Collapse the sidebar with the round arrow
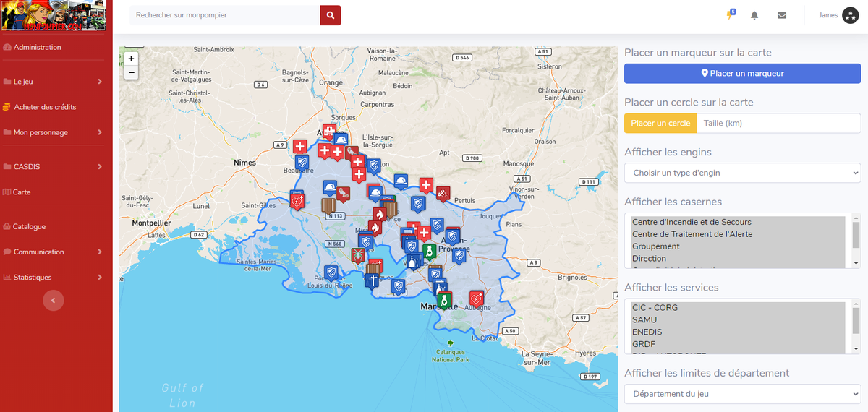868x412 pixels. [54, 300]
